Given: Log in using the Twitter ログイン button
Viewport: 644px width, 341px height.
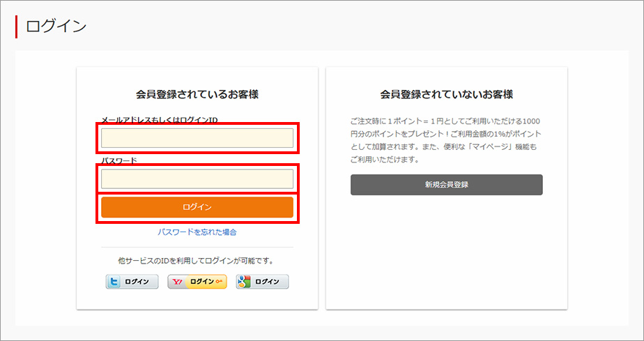Looking at the screenshot, I should coord(132,282).
